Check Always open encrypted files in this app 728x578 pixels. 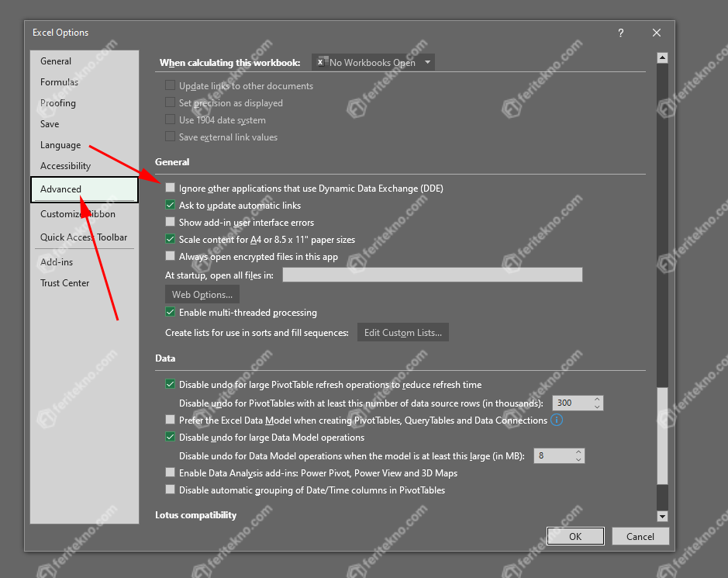(171, 256)
